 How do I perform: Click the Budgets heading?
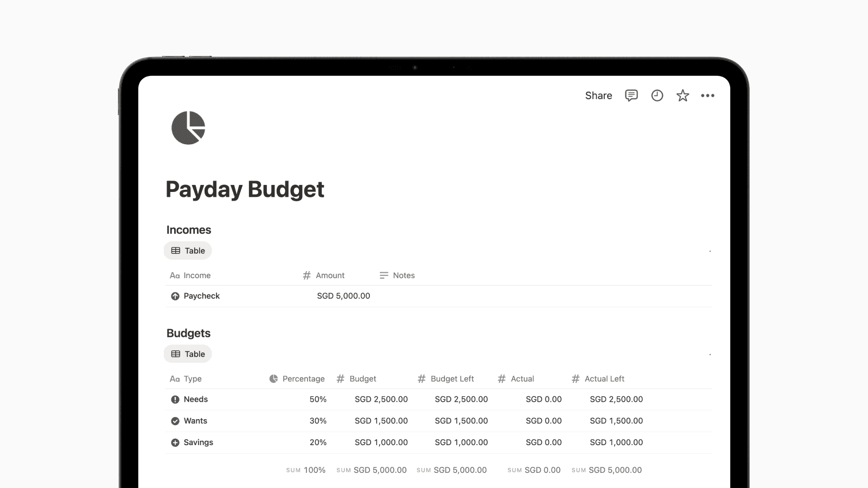(x=188, y=333)
